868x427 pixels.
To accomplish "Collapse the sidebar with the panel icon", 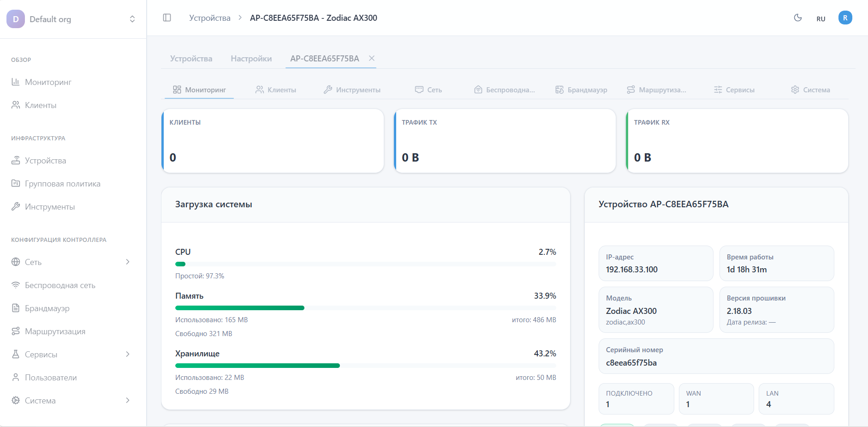I will 167,18.
